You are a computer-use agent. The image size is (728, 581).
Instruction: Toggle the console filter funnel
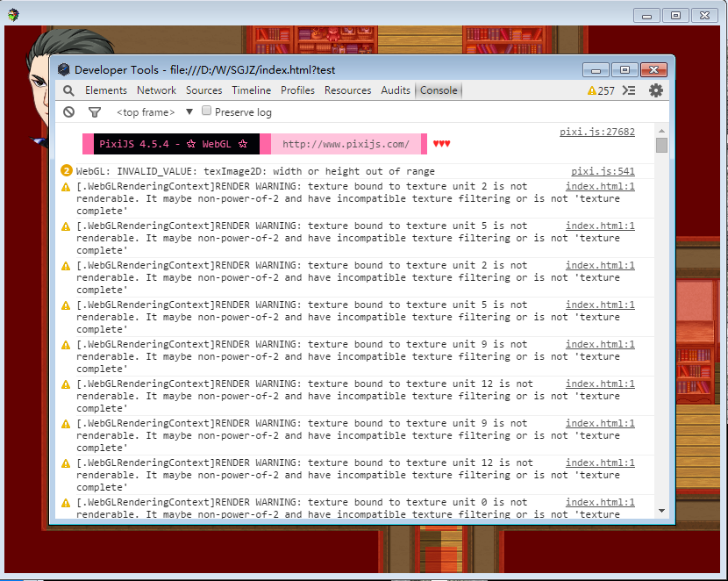95,112
